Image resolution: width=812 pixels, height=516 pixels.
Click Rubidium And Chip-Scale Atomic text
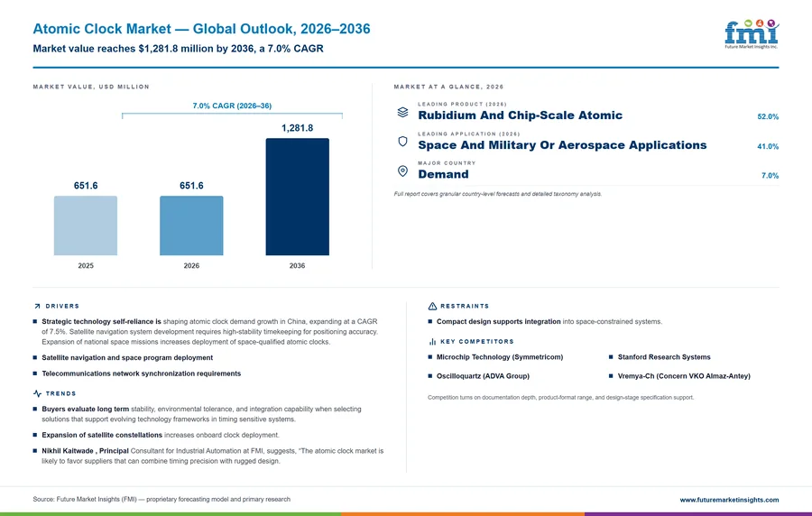[520, 115]
